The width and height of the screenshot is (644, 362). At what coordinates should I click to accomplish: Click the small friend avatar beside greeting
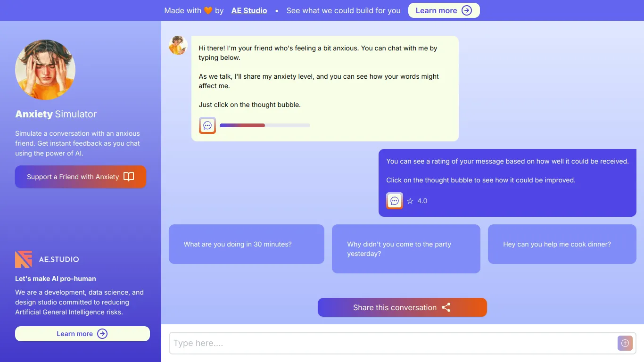(x=178, y=45)
